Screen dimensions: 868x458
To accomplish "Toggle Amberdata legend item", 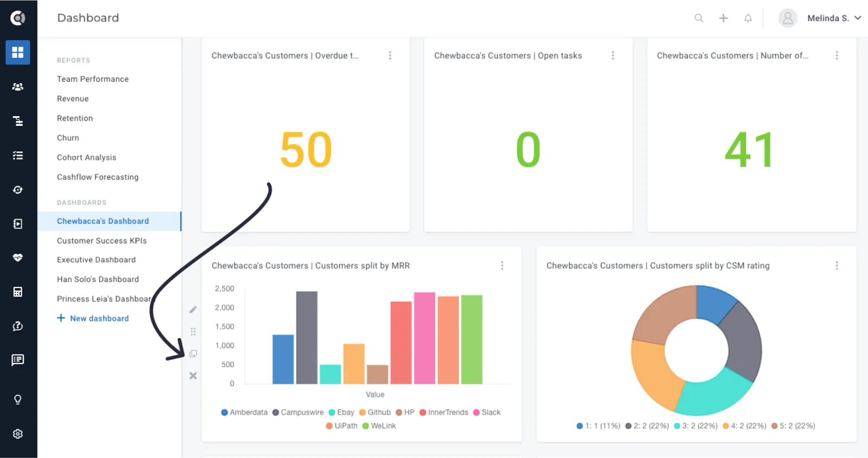I will click(x=244, y=412).
